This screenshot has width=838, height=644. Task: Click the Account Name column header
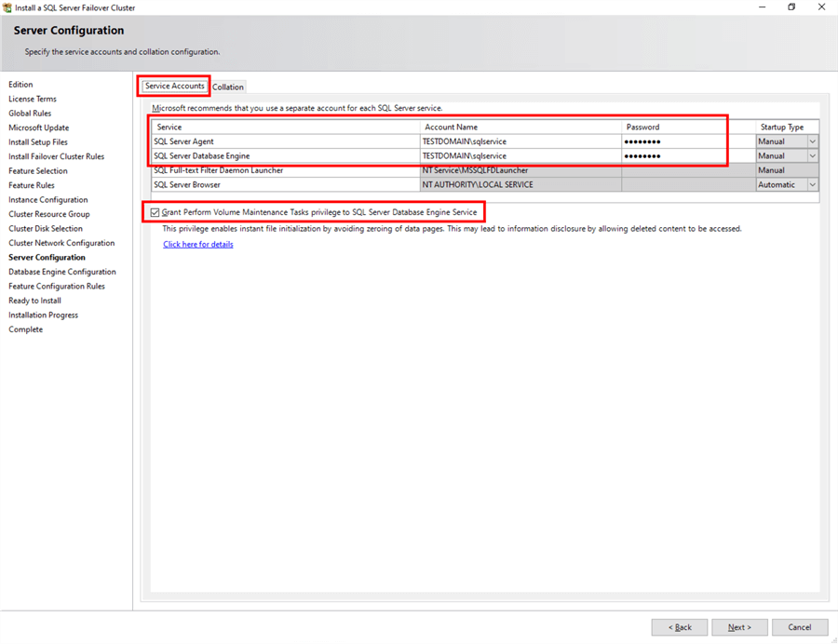520,127
